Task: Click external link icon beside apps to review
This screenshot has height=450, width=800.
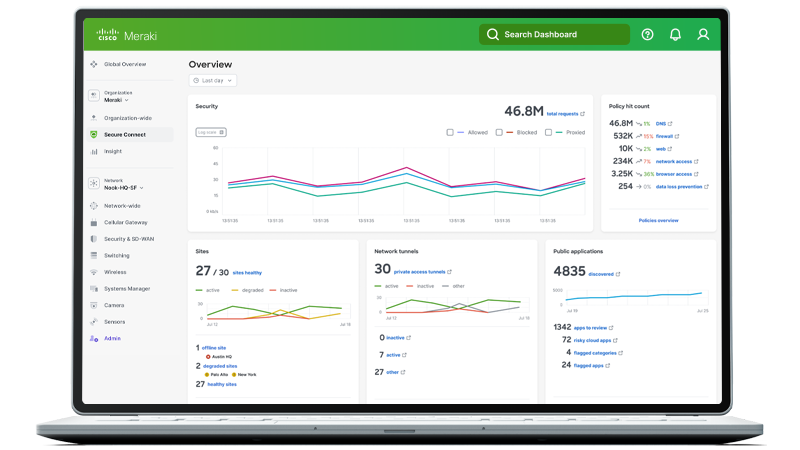Action: (611, 328)
